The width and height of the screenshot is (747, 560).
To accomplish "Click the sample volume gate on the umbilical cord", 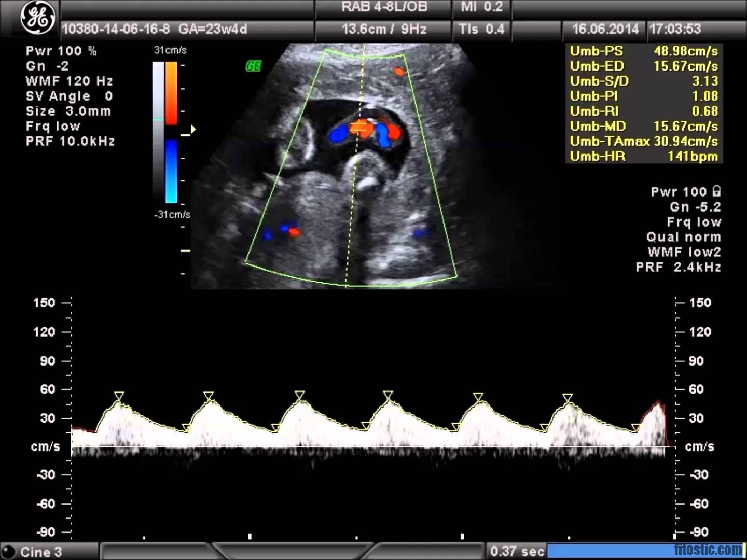I will 358,127.
